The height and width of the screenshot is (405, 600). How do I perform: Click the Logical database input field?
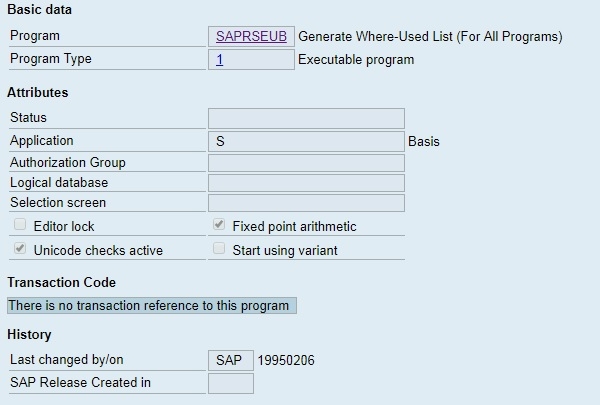tap(306, 183)
